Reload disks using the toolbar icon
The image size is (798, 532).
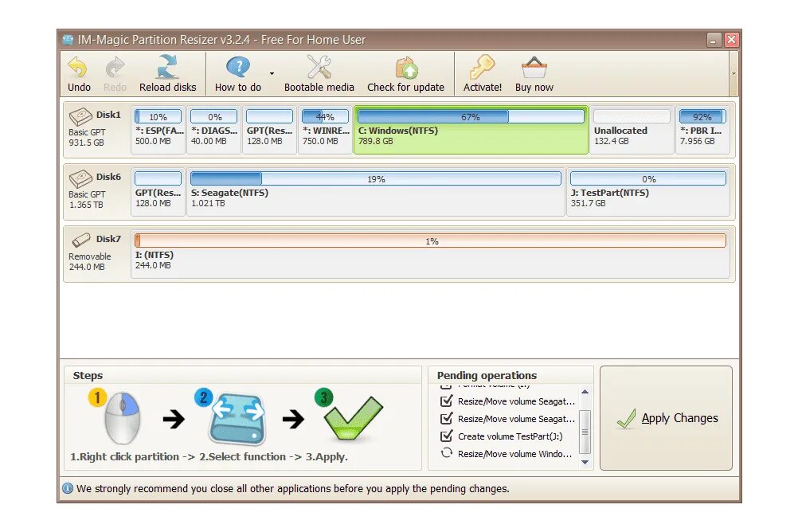coord(167,67)
